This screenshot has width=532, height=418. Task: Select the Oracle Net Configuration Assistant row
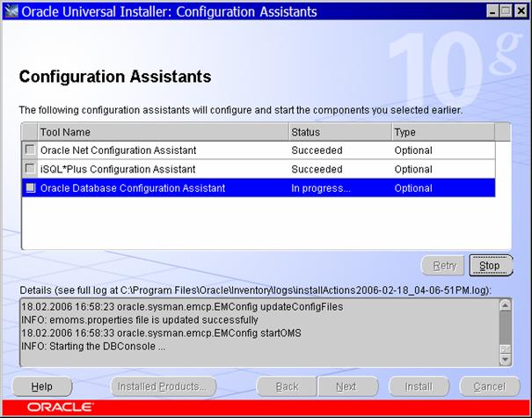(163, 150)
